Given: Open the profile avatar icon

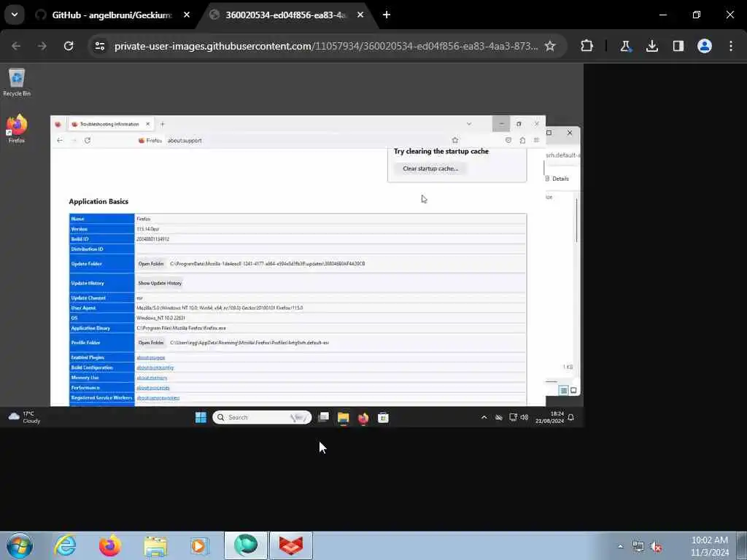Looking at the screenshot, I should coord(705,46).
